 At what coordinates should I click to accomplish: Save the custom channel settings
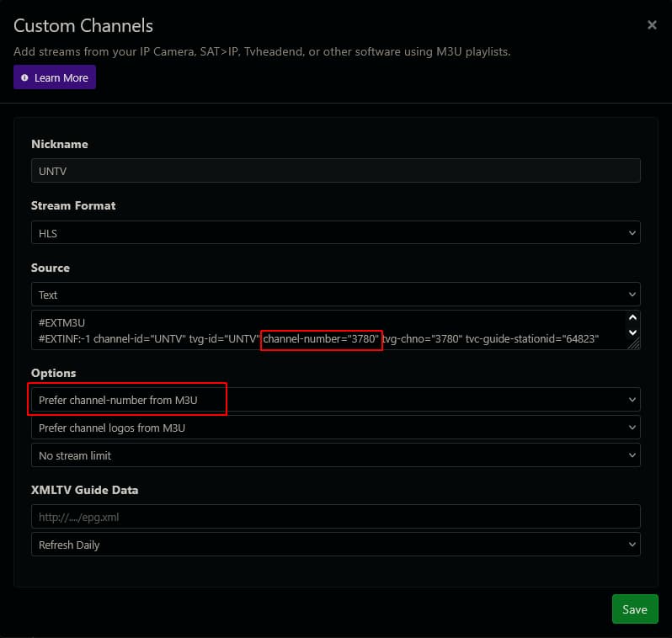634,609
